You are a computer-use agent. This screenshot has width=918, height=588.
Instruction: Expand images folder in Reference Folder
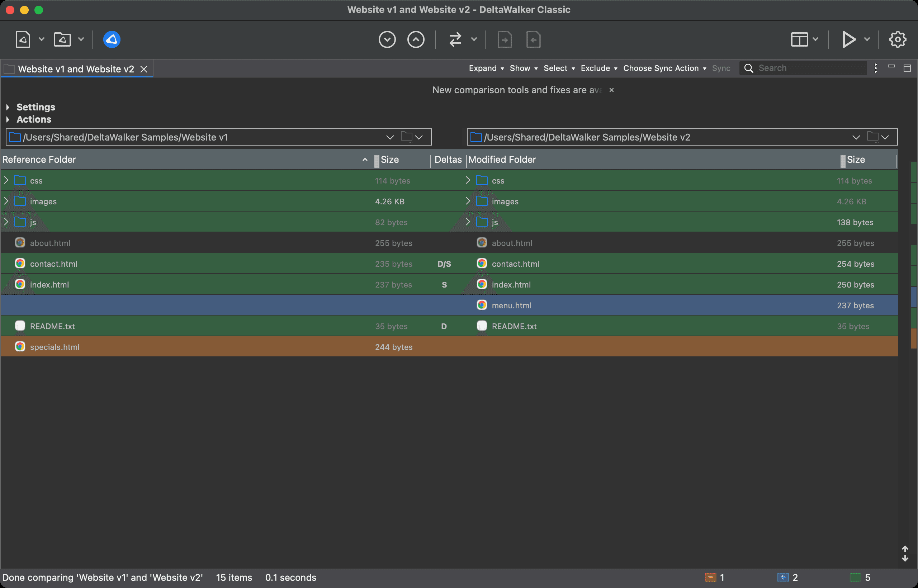coord(6,201)
